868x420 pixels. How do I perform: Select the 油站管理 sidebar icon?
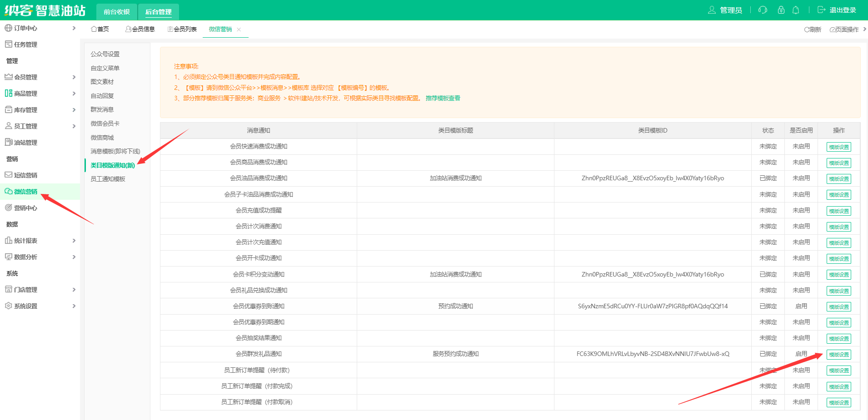9,142
